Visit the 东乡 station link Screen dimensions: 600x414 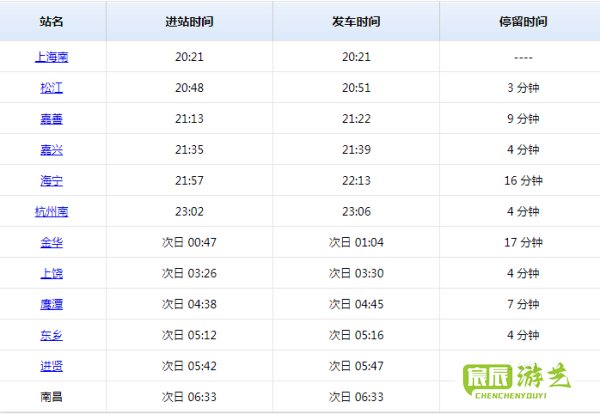[x=51, y=336]
